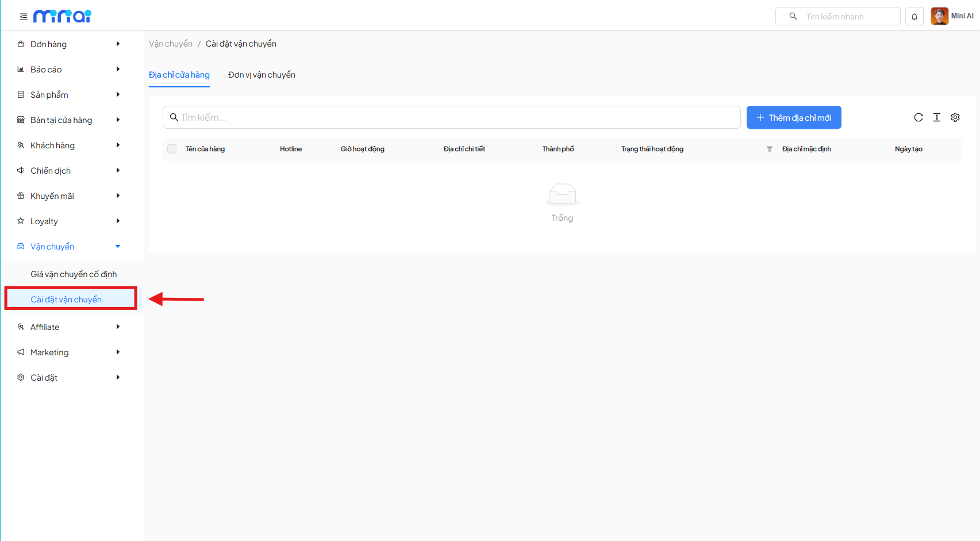Refresh the store address table
980x541 pixels.
point(918,117)
